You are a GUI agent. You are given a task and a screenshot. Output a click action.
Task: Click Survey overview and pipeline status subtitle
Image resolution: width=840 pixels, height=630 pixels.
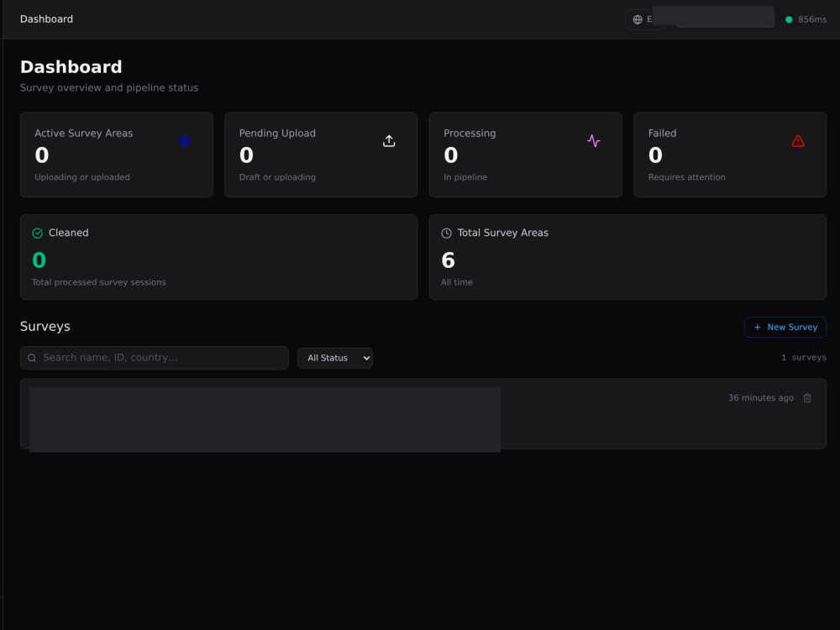[x=109, y=88]
